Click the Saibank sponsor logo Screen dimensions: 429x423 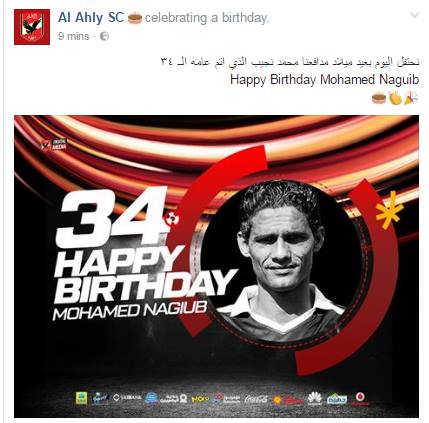coord(127,398)
